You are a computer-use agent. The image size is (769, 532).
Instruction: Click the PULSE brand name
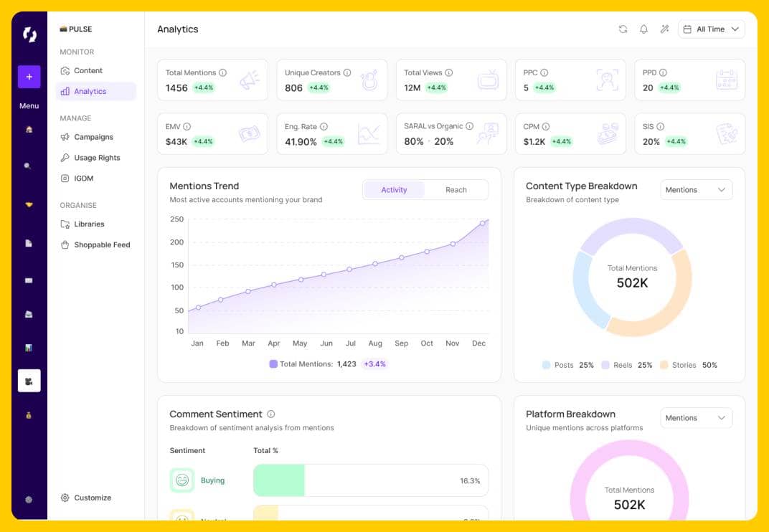[x=80, y=29]
